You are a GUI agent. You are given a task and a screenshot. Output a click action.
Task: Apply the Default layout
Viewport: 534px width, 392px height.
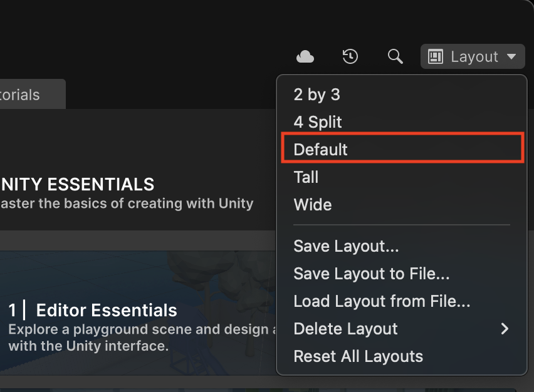(320, 150)
